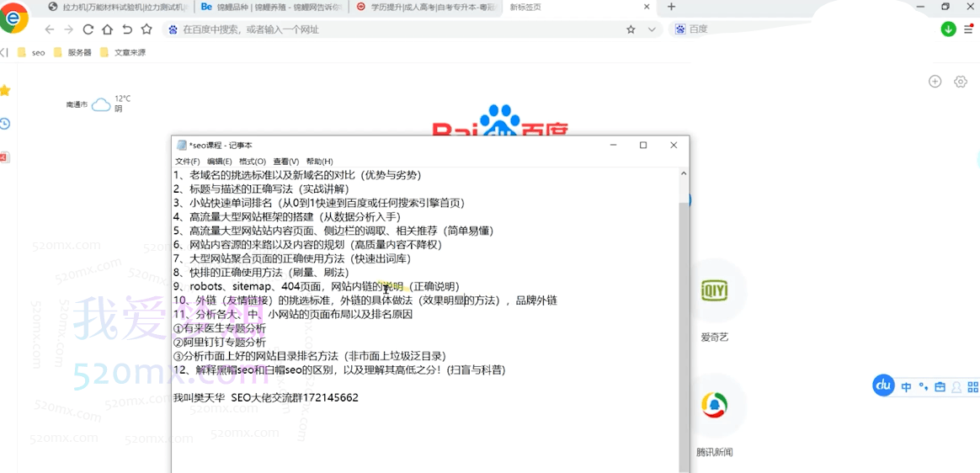Open the history clock in left sidebar
Image resolution: width=980 pixels, height=473 pixels.
coord(4,124)
